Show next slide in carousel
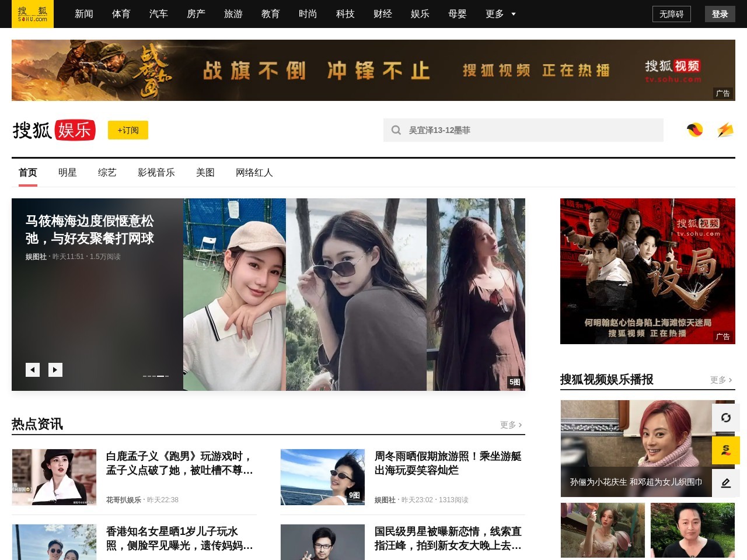Image resolution: width=747 pixels, height=560 pixels. click(x=55, y=370)
